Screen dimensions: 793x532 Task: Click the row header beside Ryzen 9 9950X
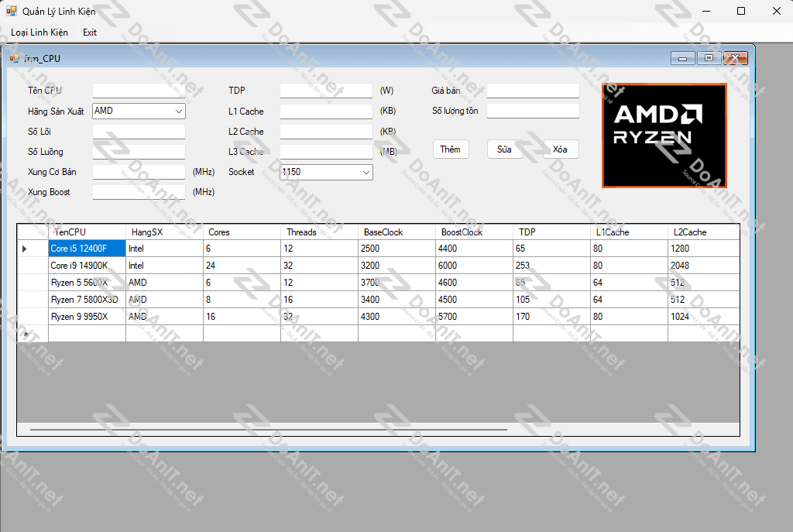(x=33, y=317)
